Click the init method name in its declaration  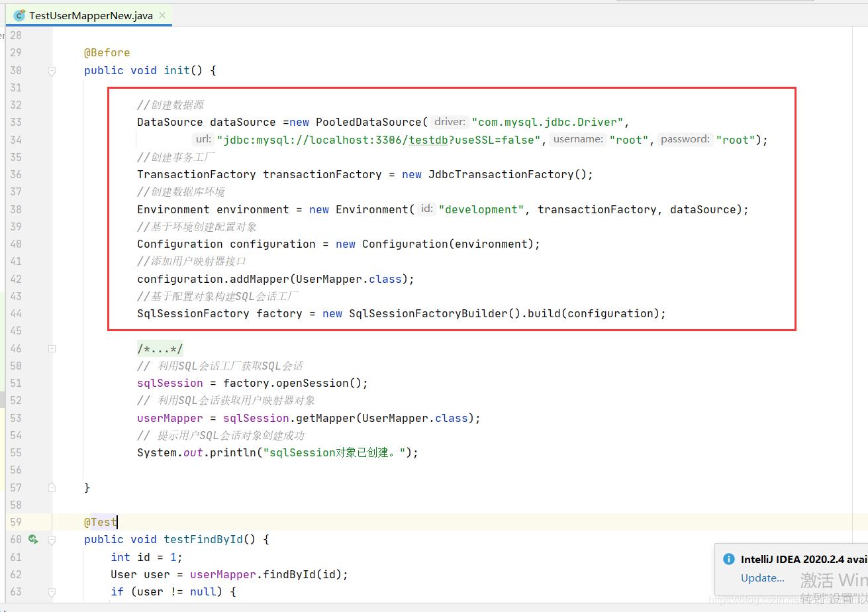point(177,70)
